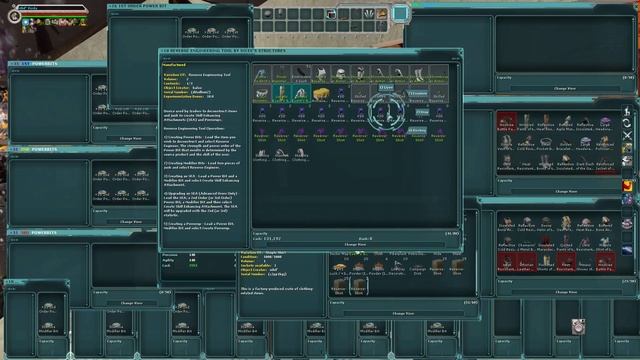Click the 2nd Powerbits window title bar

82,150
